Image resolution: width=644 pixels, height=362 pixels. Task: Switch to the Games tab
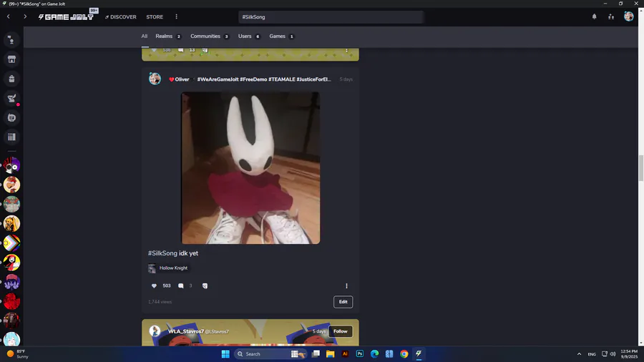click(282, 36)
